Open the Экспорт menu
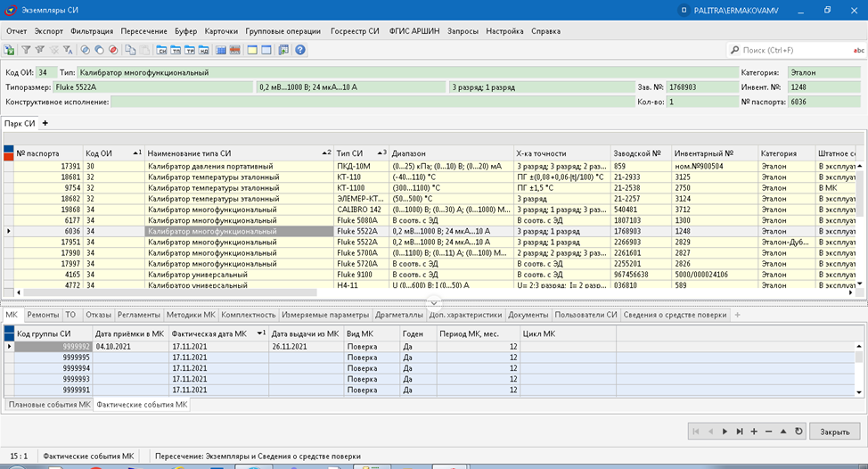The height and width of the screenshot is (469, 868). tap(49, 31)
